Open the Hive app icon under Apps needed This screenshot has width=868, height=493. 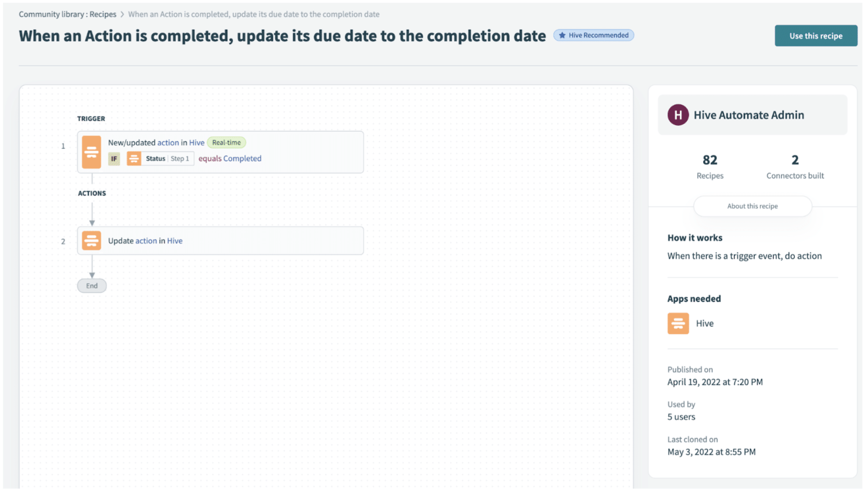[678, 323]
